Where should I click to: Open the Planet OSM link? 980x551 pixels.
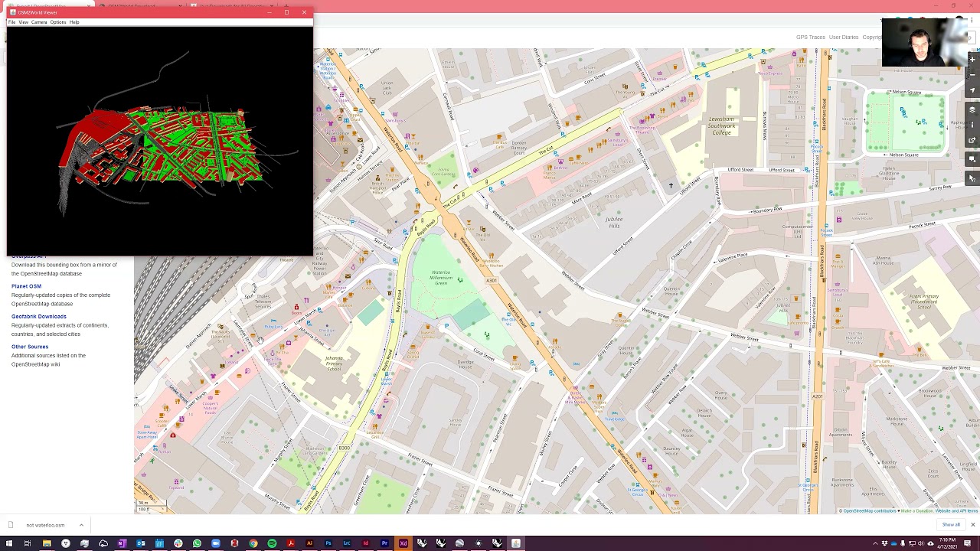click(x=26, y=286)
